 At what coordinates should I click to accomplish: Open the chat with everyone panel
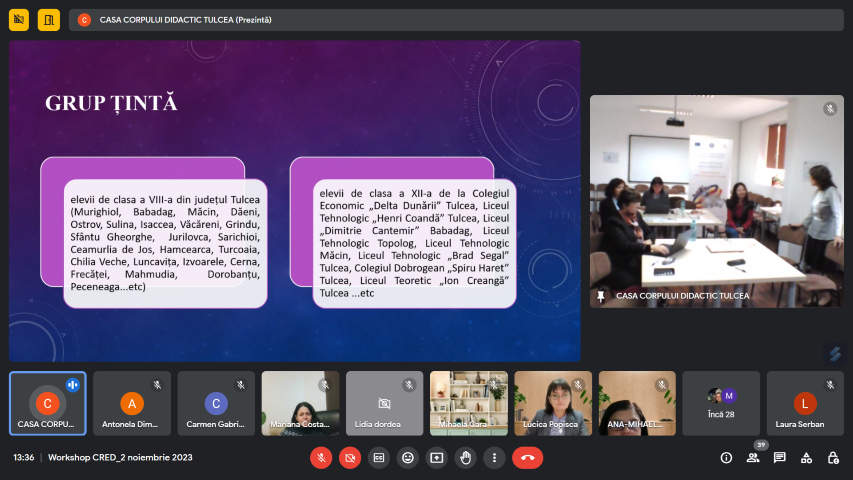coord(780,457)
